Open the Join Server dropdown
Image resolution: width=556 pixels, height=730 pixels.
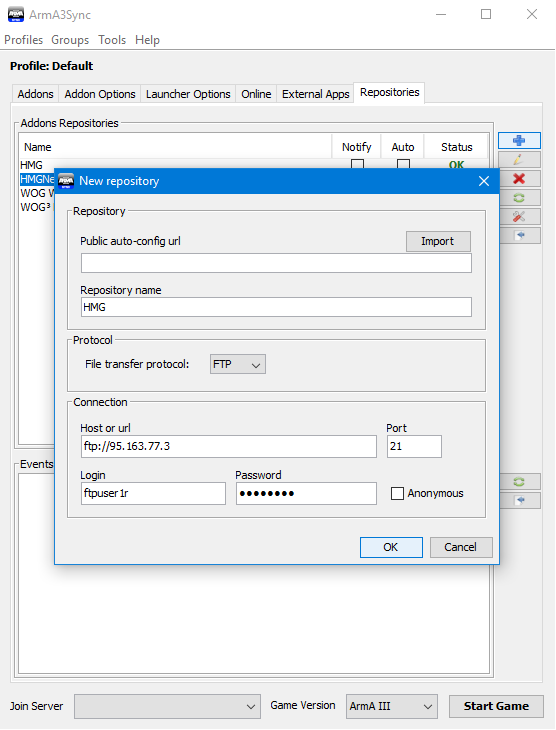[167, 706]
